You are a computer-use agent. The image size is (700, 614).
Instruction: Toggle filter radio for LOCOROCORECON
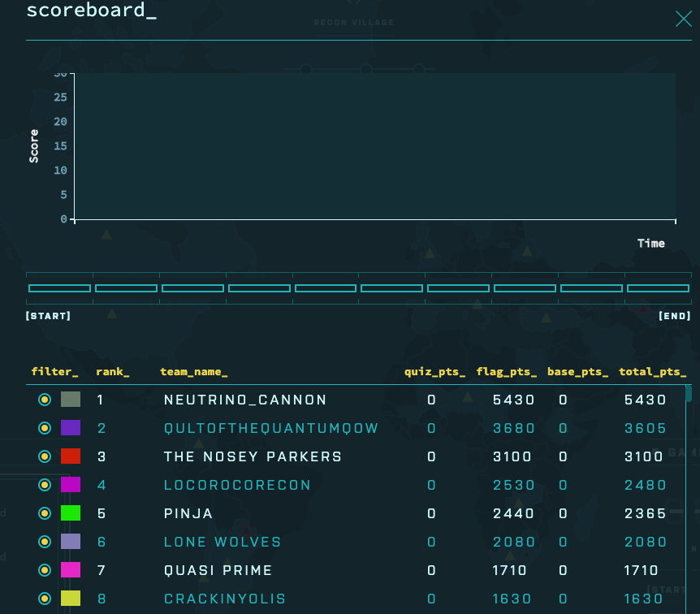coord(45,485)
